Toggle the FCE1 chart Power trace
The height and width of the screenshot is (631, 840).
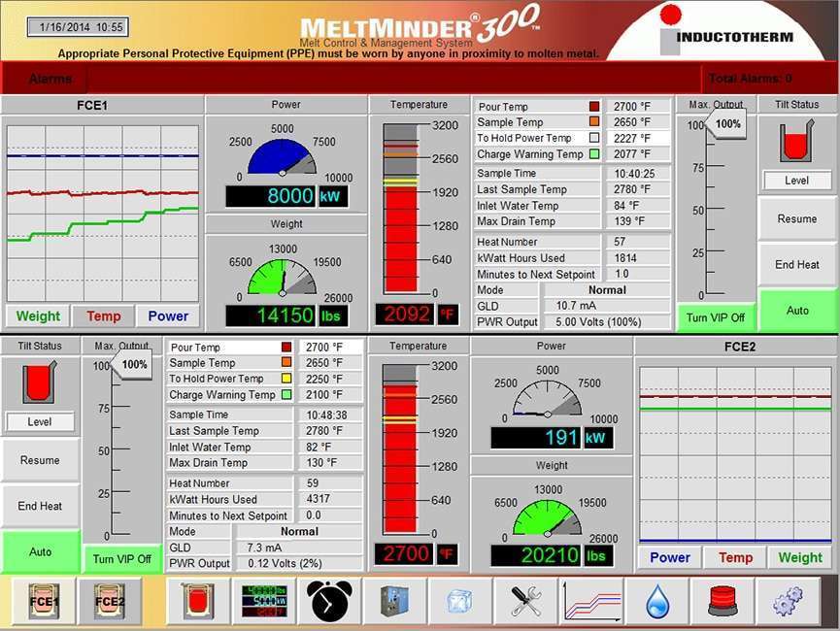168,316
